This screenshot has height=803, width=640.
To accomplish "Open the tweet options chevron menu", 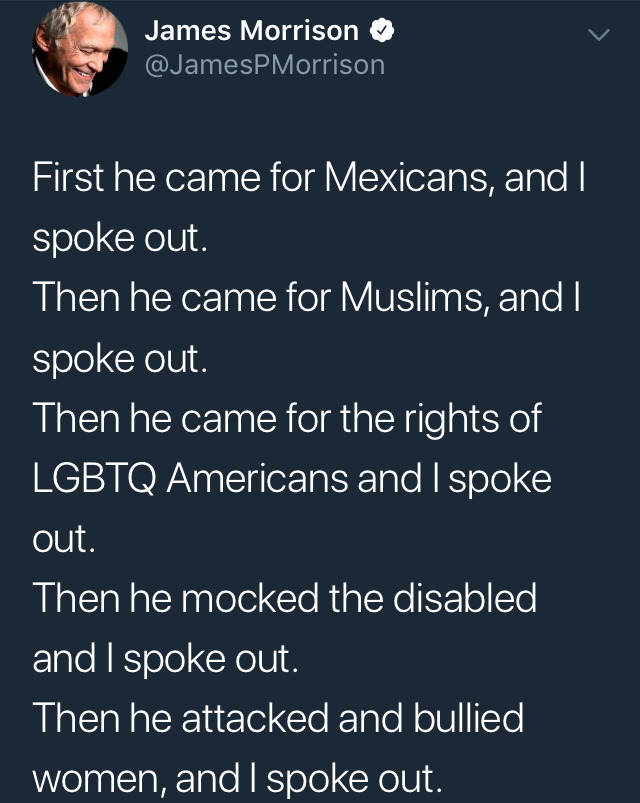I will 597,35.
